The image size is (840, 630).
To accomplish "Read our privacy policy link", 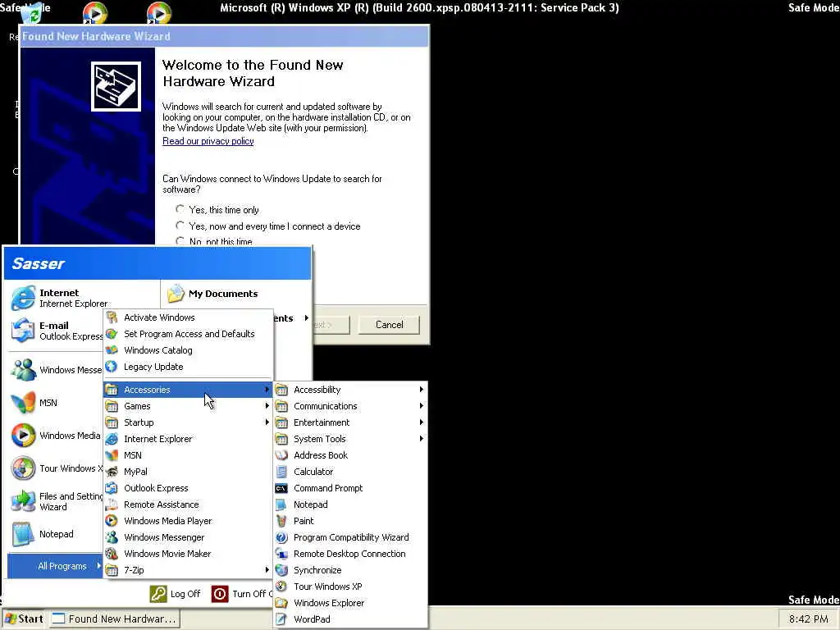I will (x=208, y=141).
